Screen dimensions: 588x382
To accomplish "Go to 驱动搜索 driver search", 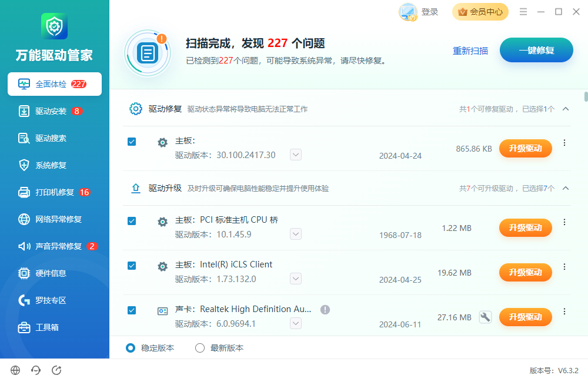I will 54,138.
